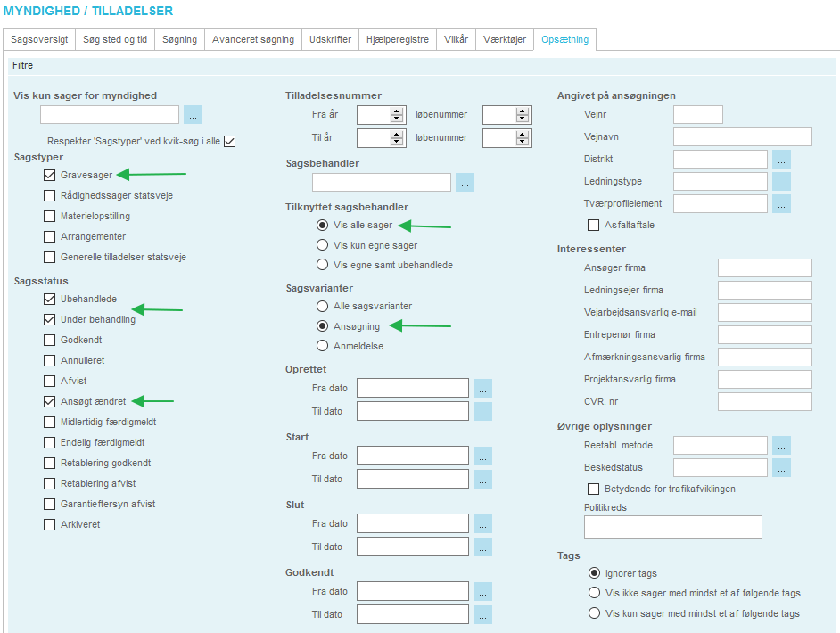Open date picker for Godkendt Til dato

click(482, 614)
